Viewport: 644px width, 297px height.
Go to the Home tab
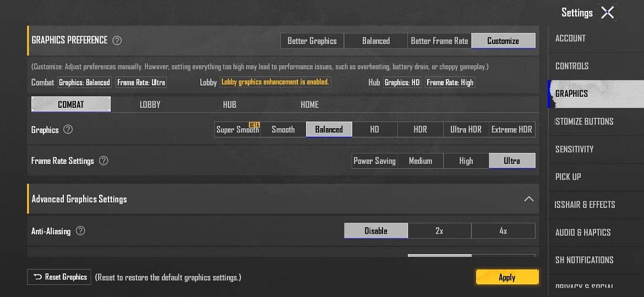pos(309,105)
